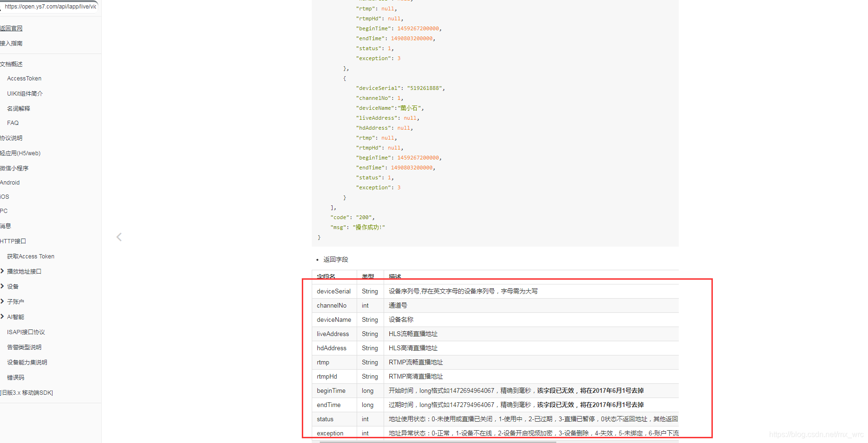Open the UIKit组件简介 page
This screenshot has height=443, width=868.
25,93
